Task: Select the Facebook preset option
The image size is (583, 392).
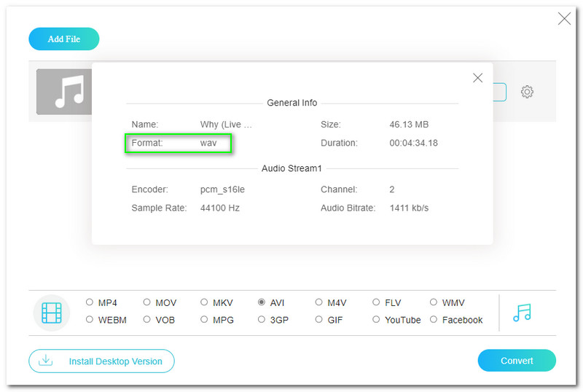Action: 434,320
